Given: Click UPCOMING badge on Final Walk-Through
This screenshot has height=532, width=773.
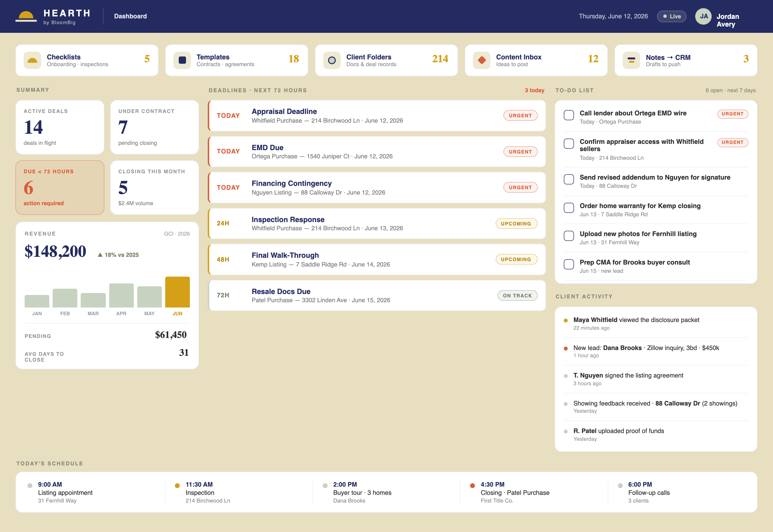Looking at the screenshot, I should point(516,259).
